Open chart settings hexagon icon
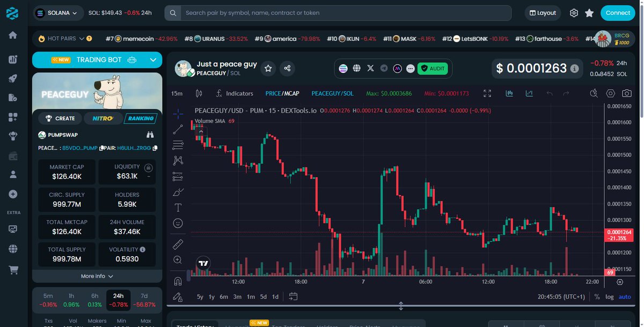The height and width of the screenshot is (327, 644). pyautogui.click(x=610, y=93)
